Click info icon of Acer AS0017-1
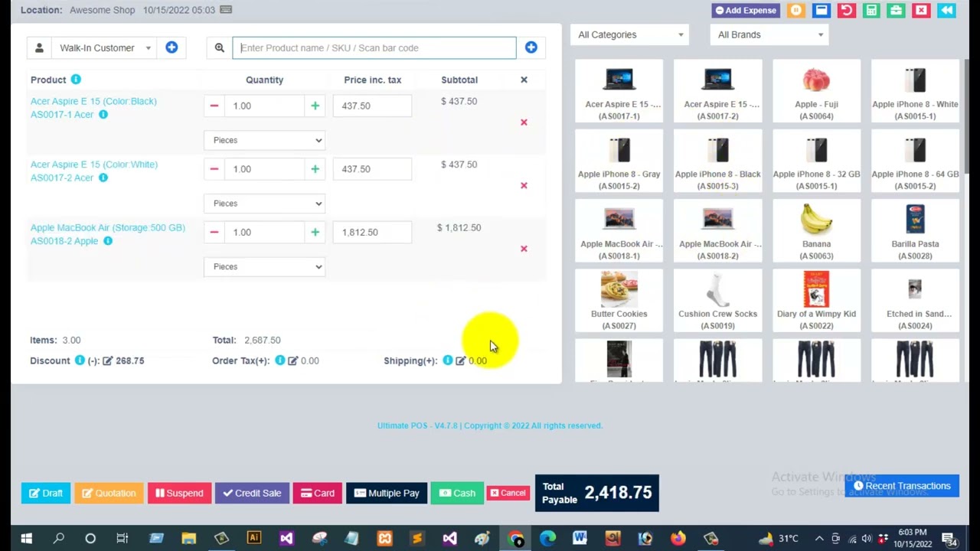The image size is (980, 551). (103, 115)
